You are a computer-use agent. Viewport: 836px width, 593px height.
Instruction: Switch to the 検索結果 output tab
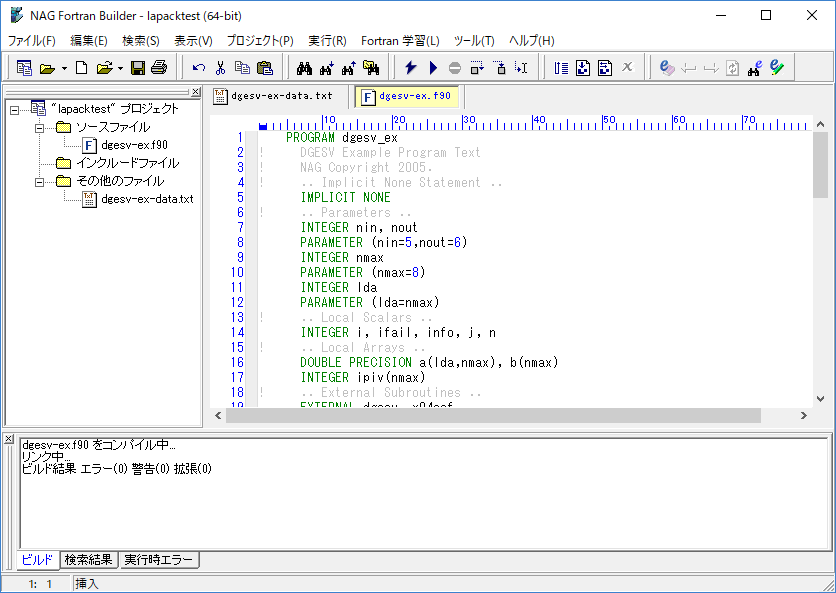pyautogui.click(x=89, y=560)
